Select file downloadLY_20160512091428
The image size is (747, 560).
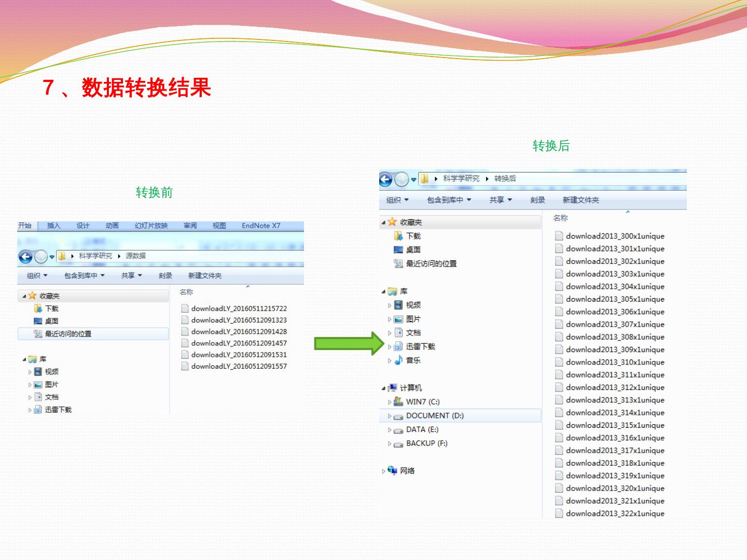pyautogui.click(x=239, y=331)
